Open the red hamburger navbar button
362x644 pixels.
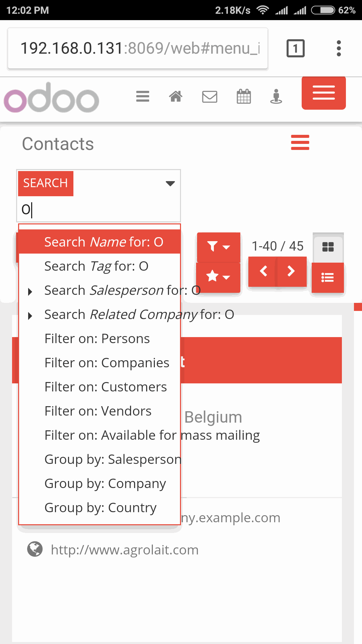pos(323,93)
